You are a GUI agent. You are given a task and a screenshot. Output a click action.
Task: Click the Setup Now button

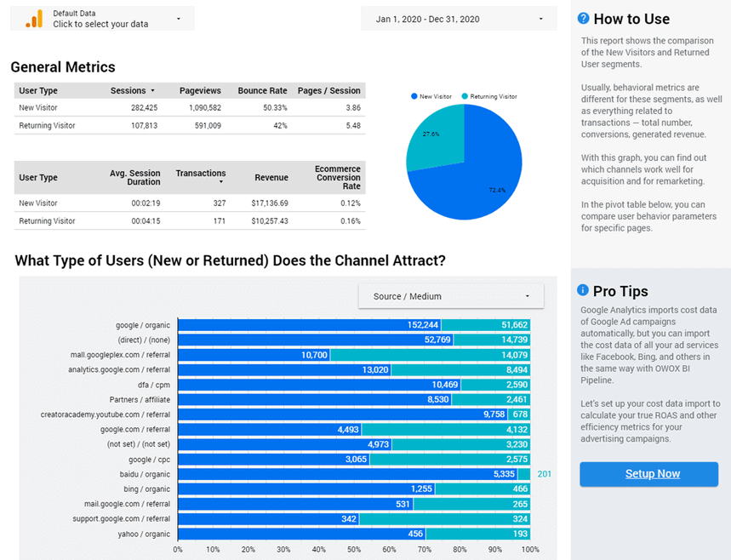[649, 474]
